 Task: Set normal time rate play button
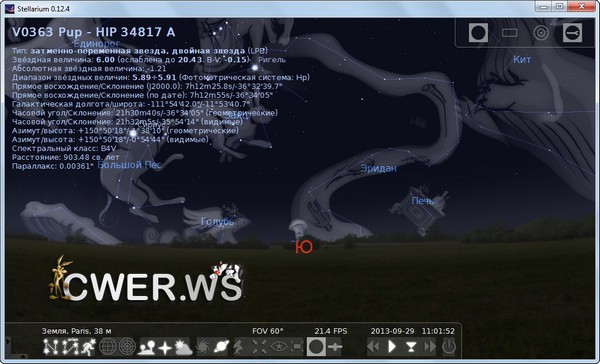pyautogui.click(x=392, y=347)
